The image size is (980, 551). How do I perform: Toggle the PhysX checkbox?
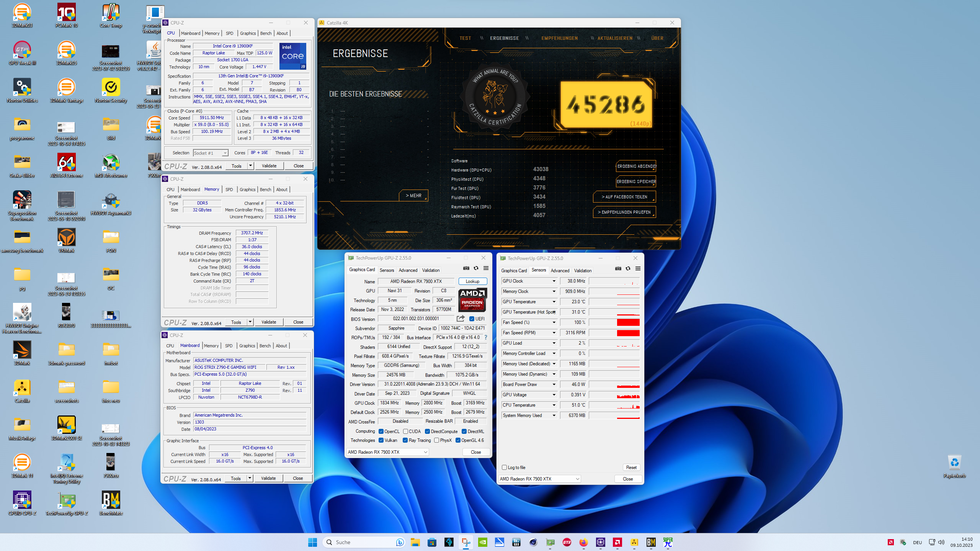coord(436,440)
